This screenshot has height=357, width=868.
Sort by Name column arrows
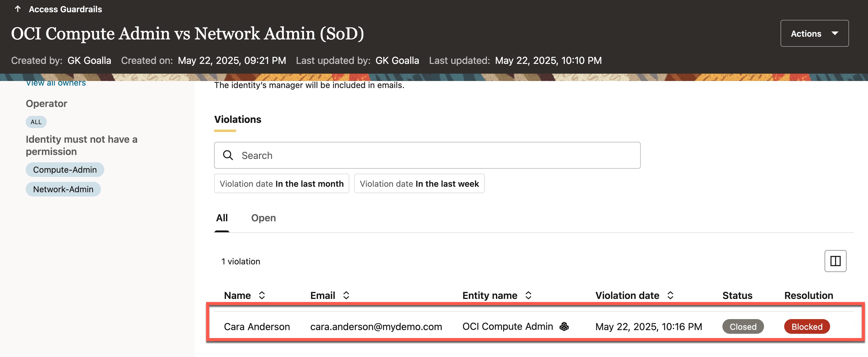[x=262, y=295]
